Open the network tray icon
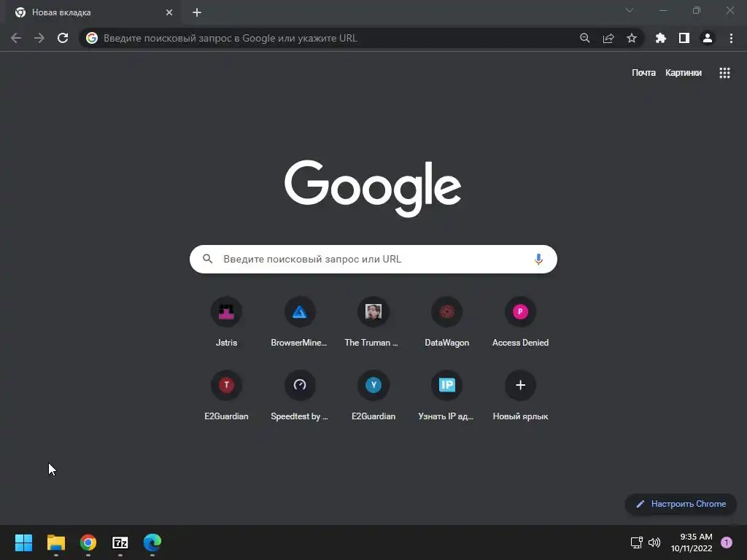Screen dimensions: 747x560 [x=636, y=542]
